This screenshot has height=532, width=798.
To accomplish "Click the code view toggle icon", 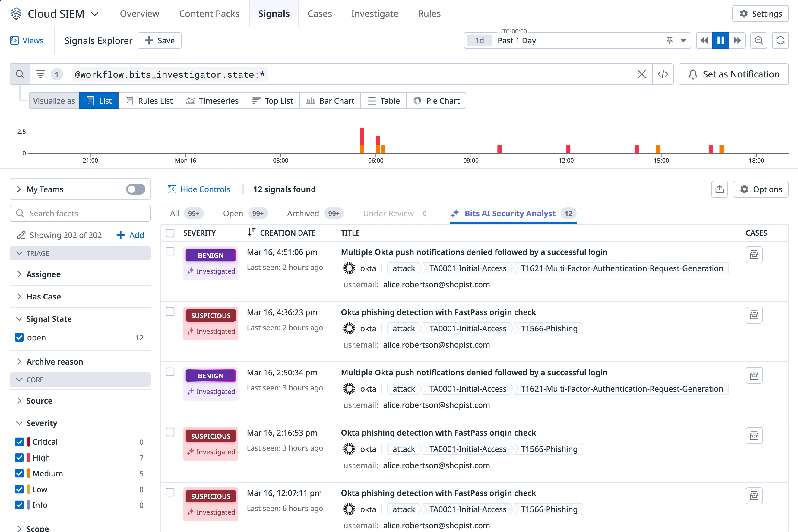I will (663, 74).
